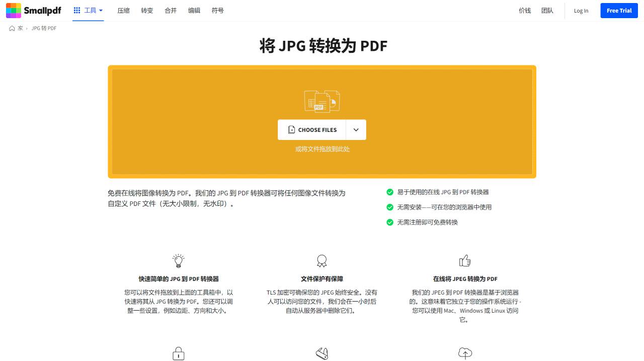Image resolution: width=644 pixels, height=361 pixels.
Task: Expand the chevron beside the 工具 label
Action: [101, 11]
